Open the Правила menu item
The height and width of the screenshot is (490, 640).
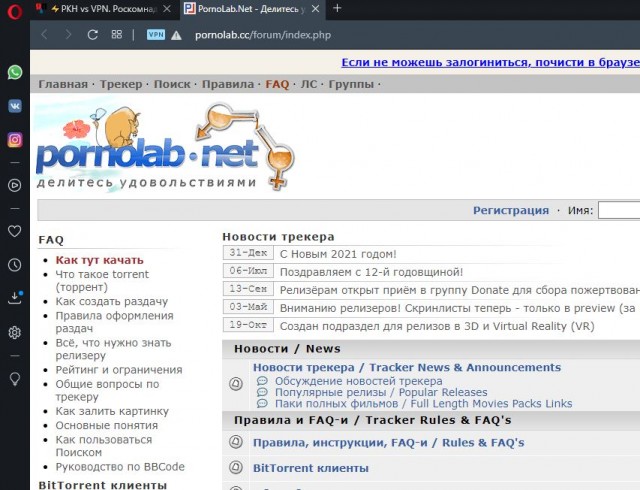228,84
